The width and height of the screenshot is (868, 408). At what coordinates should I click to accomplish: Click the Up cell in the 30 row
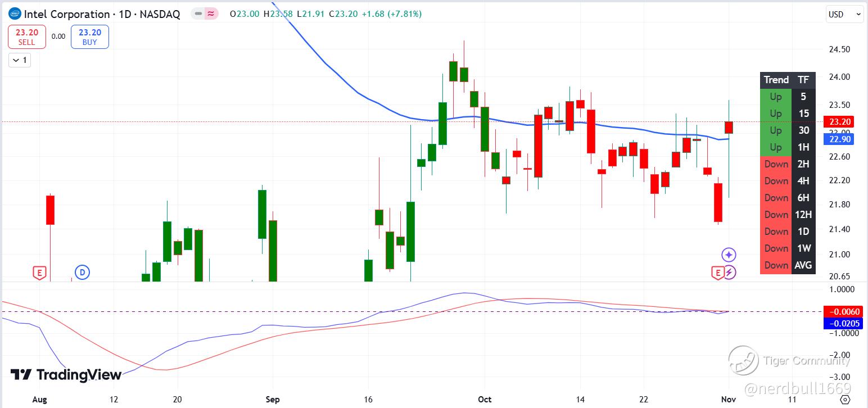click(776, 130)
